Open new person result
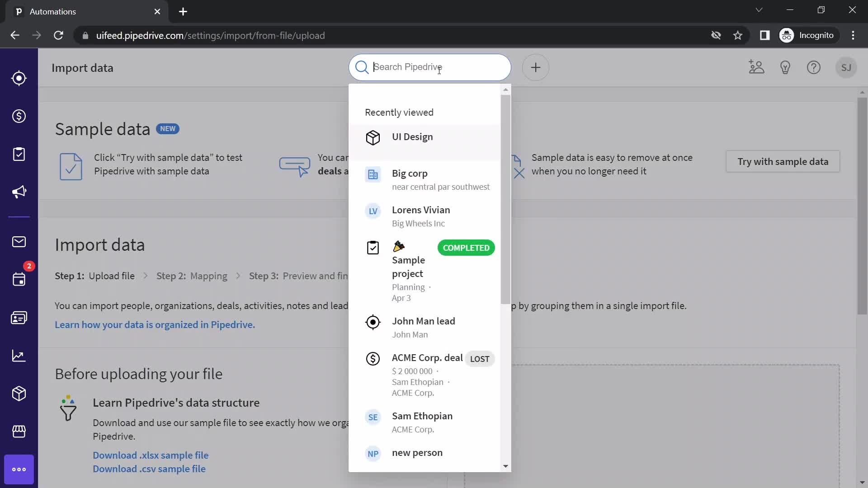Viewport: 868px width, 488px height. pos(425,453)
